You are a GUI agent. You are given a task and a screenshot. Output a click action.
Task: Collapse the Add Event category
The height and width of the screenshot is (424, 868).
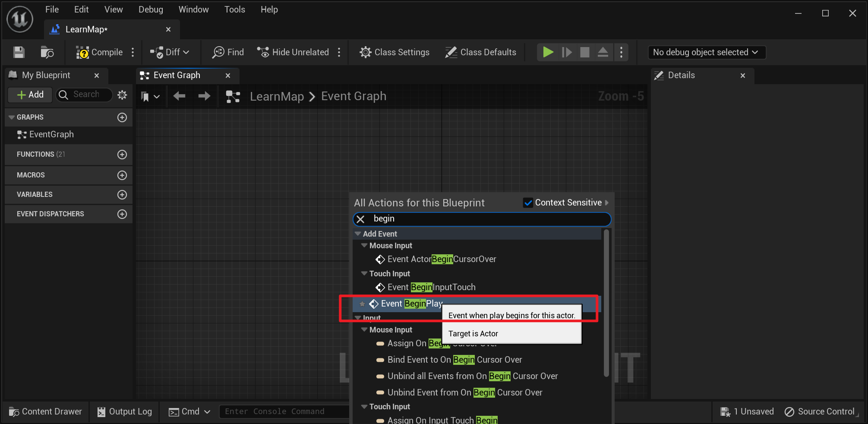point(357,234)
